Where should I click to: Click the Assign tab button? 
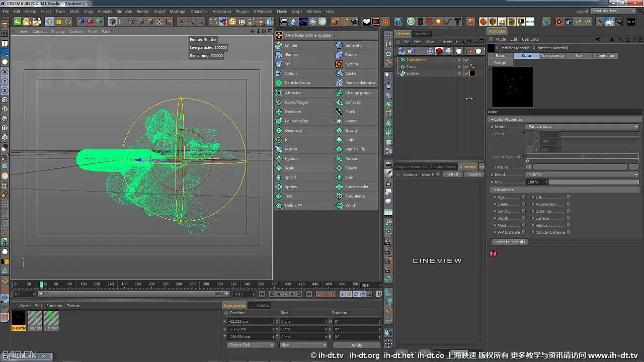(500, 63)
